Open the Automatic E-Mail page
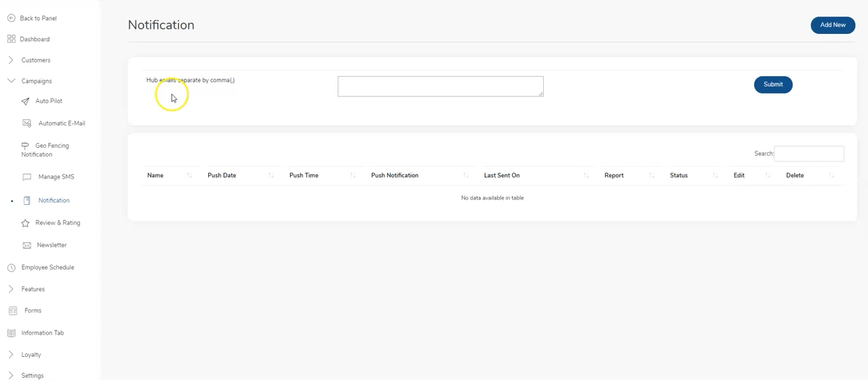 coord(62,123)
